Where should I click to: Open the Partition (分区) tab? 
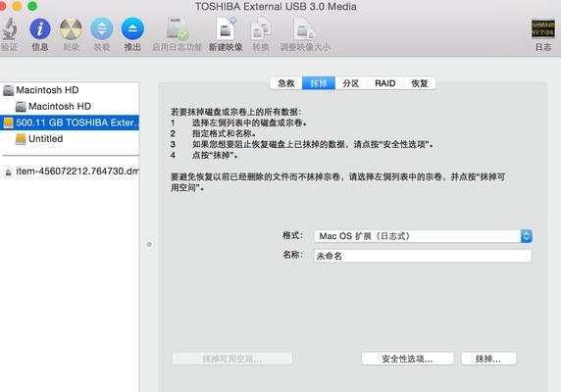pos(351,83)
